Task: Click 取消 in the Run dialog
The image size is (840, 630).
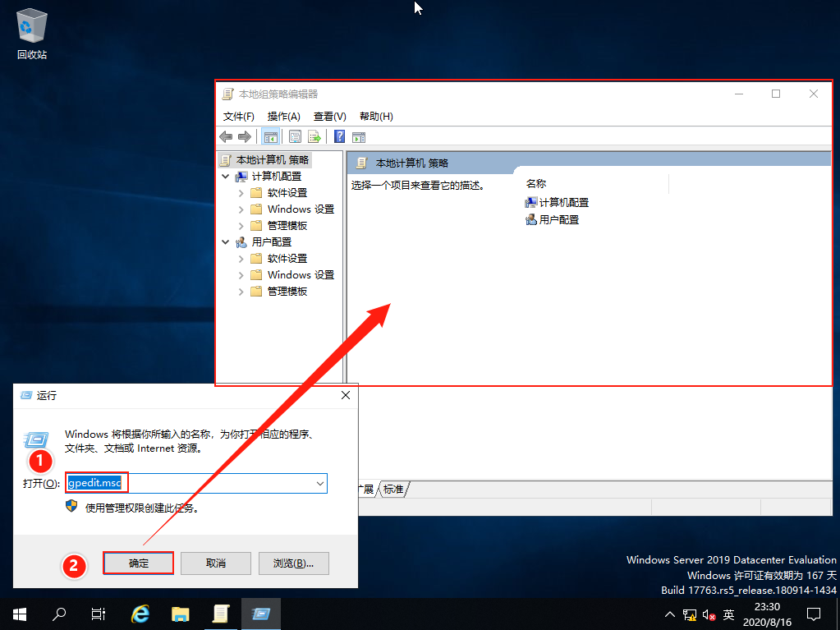Action: pos(216,563)
